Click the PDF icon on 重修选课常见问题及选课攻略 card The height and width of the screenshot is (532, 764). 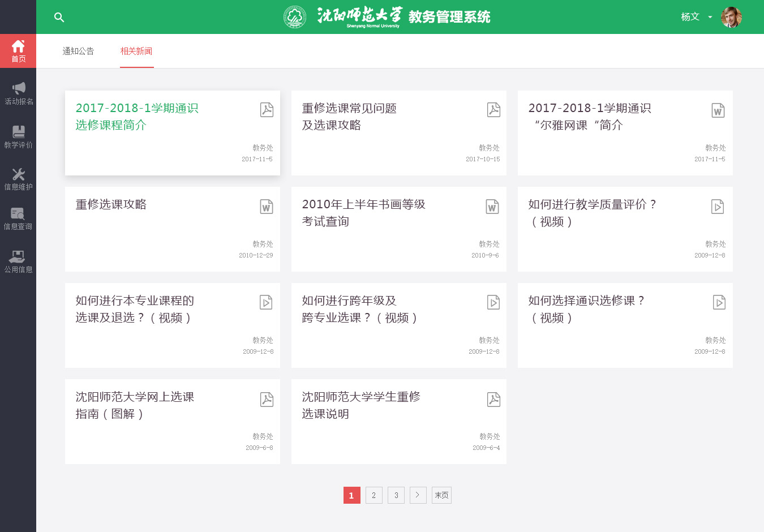point(493,110)
